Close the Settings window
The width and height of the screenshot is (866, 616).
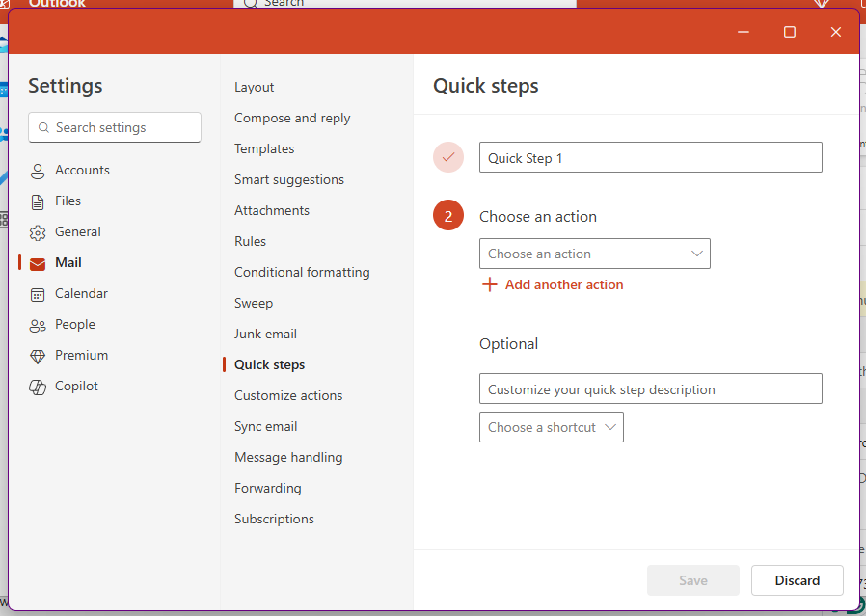point(836,32)
